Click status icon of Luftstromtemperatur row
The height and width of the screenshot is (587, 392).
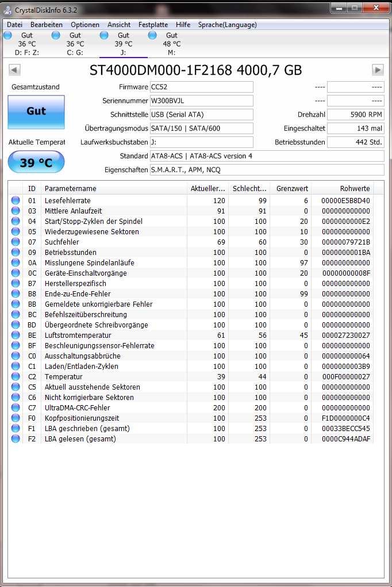click(16, 335)
